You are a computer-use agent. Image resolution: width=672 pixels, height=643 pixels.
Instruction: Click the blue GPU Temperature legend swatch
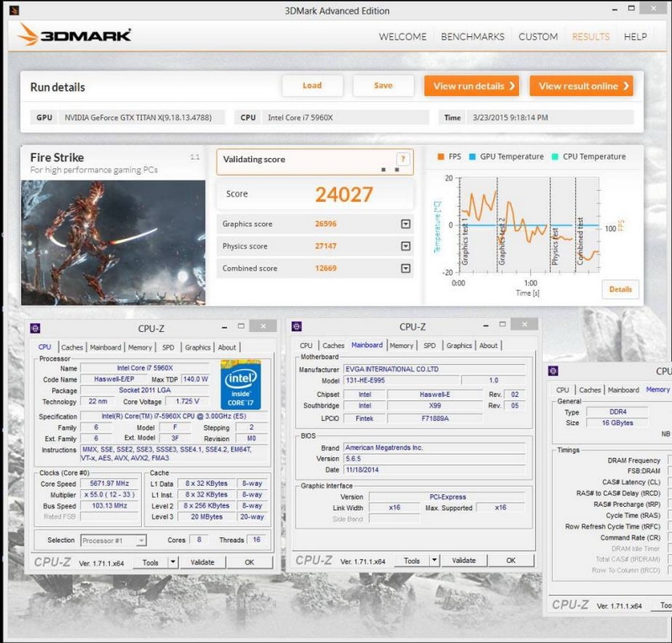click(472, 157)
